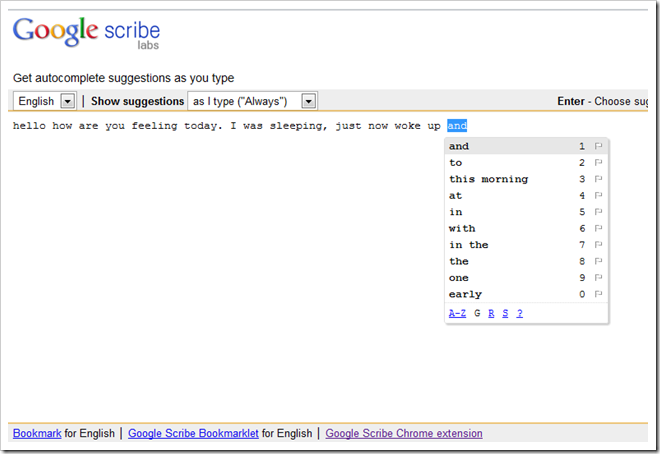
Task: Click the 'Show suggestions' label
Action: tap(137, 101)
